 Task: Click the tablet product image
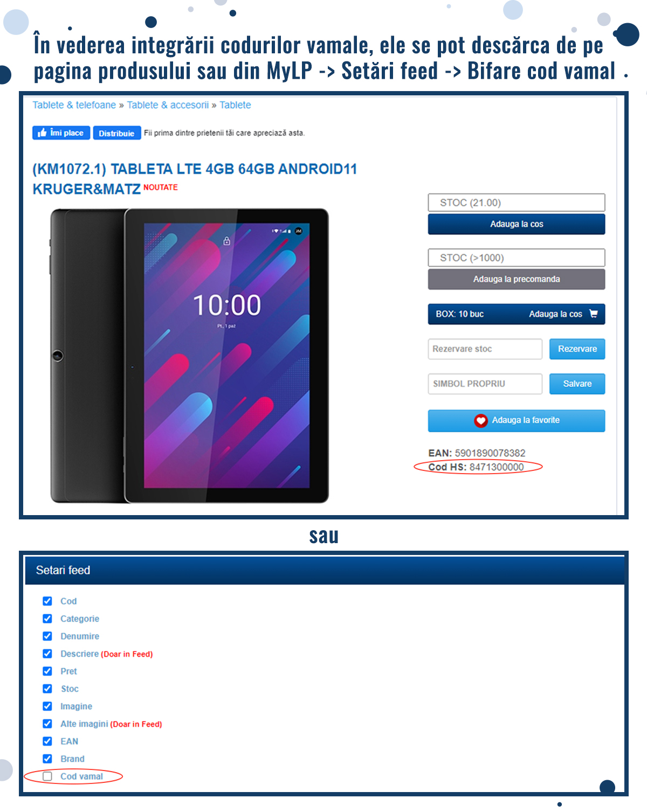click(x=189, y=356)
